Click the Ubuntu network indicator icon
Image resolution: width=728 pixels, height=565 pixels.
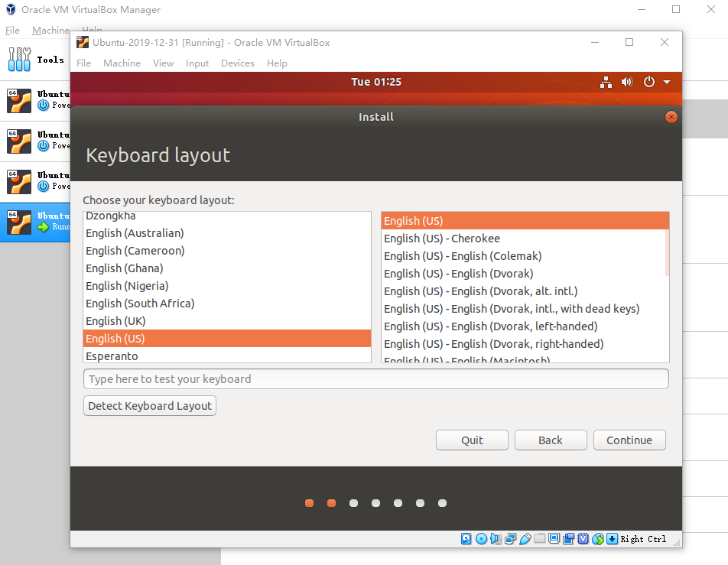click(606, 82)
